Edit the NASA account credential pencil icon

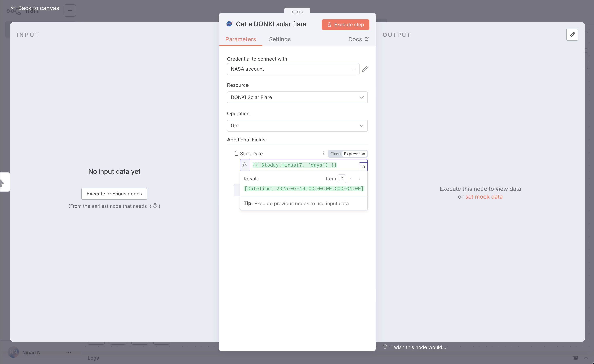tap(365, 69)
